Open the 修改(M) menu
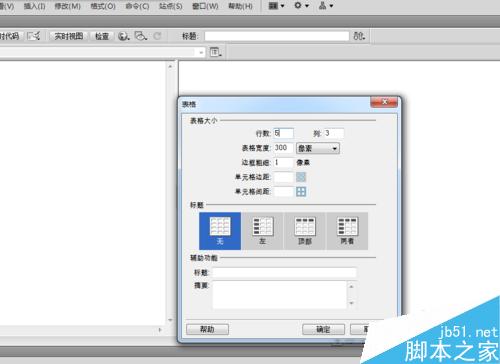500x364 pixels. 68,6
